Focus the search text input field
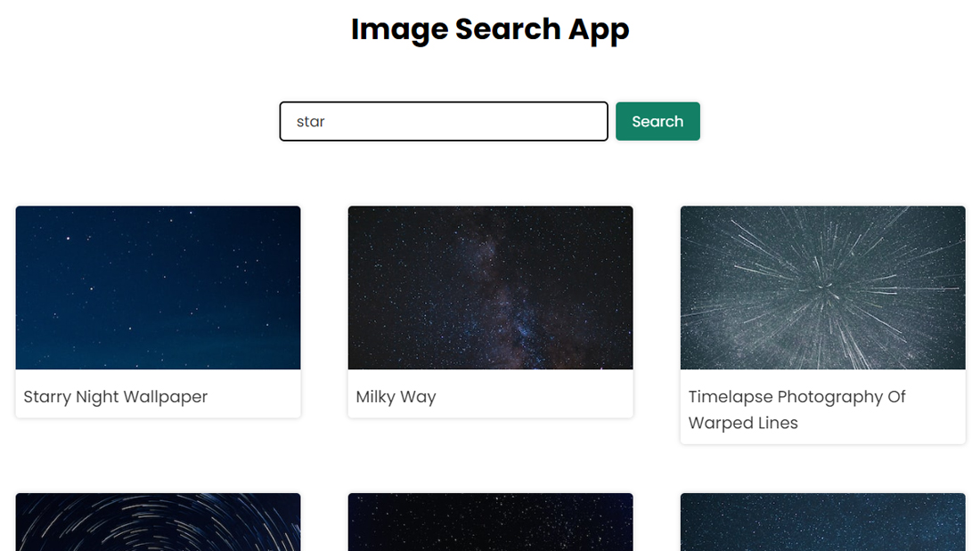Viewport: 980px width, 551px height. [444, 122]
